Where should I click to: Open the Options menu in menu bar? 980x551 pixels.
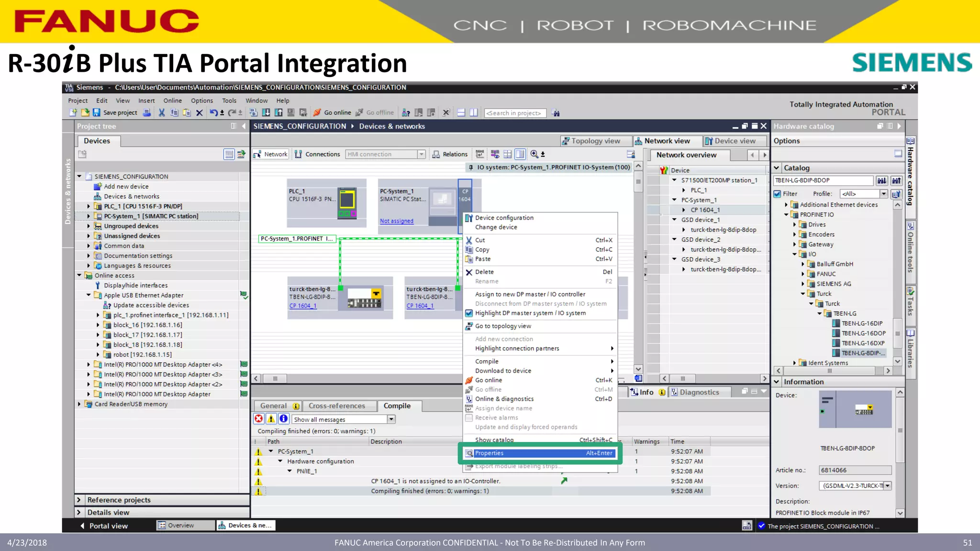pos(202,100)
